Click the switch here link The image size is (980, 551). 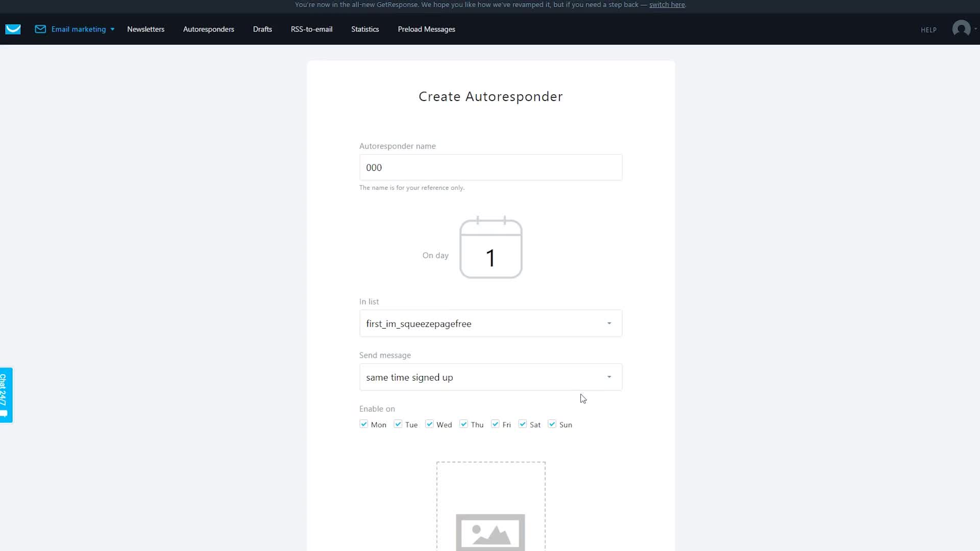click(x=667, y=5)
